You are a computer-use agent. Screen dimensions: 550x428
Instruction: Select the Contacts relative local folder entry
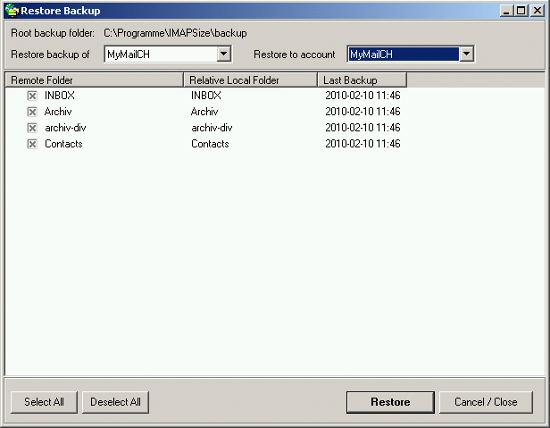pos(210,144)
